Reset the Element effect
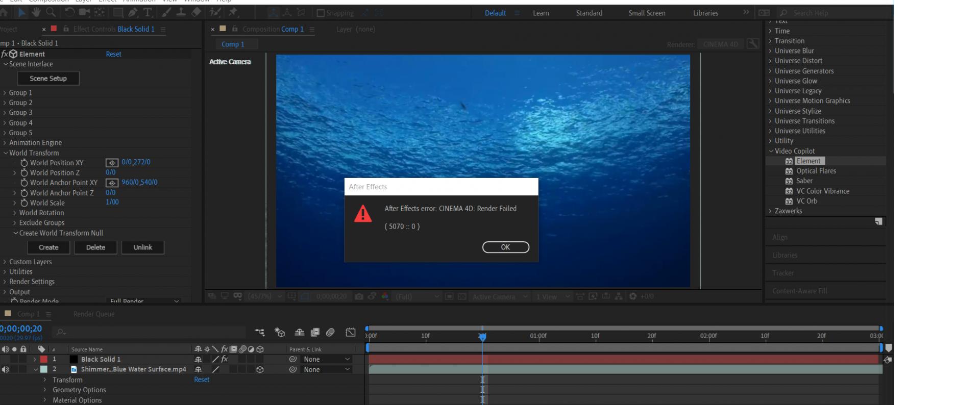 [113, 54]
